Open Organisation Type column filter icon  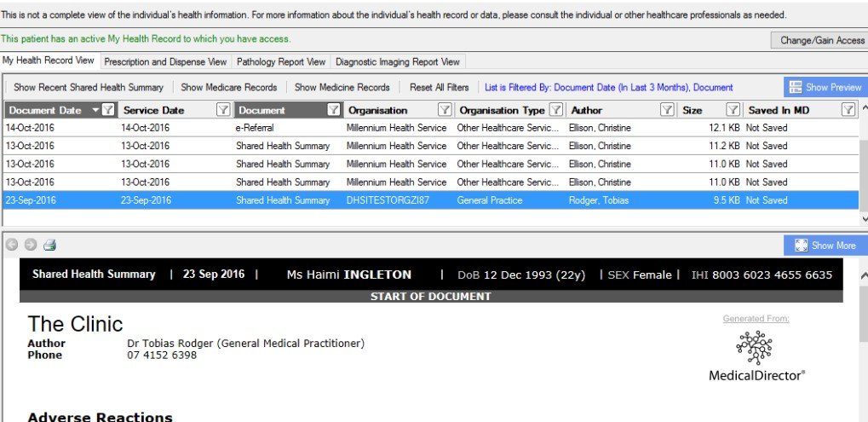(x=556, y=110)
